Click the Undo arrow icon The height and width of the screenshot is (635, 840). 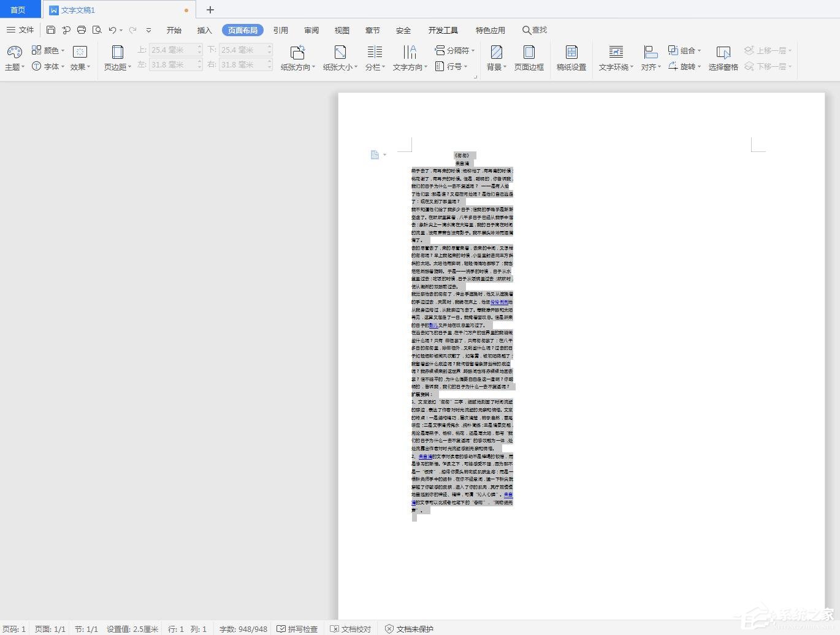[x=112, y=30]
